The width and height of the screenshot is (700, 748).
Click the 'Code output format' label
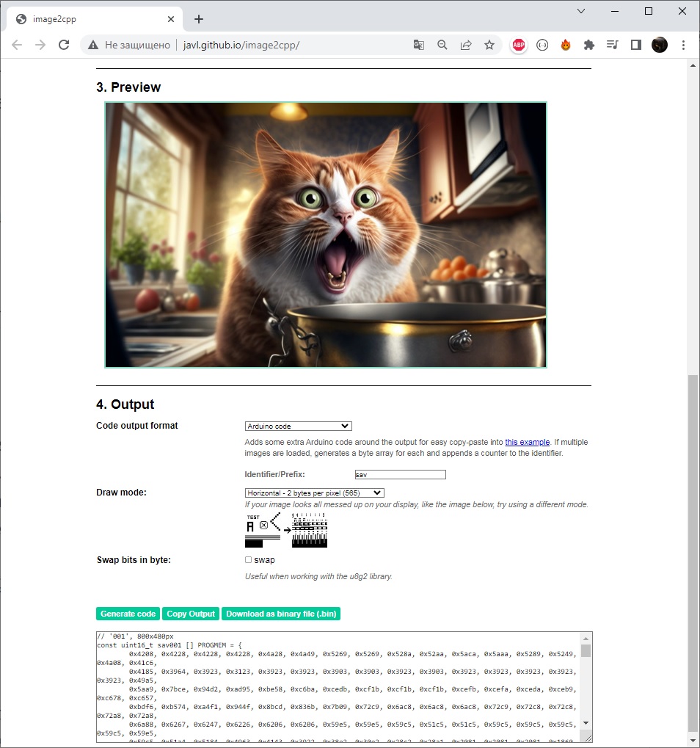(137, 426)
